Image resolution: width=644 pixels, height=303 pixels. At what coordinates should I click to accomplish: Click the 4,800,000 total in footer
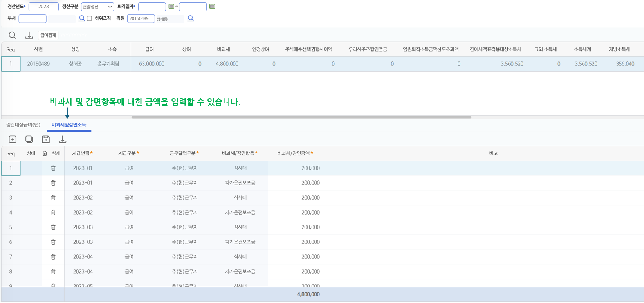pos(308,294)
